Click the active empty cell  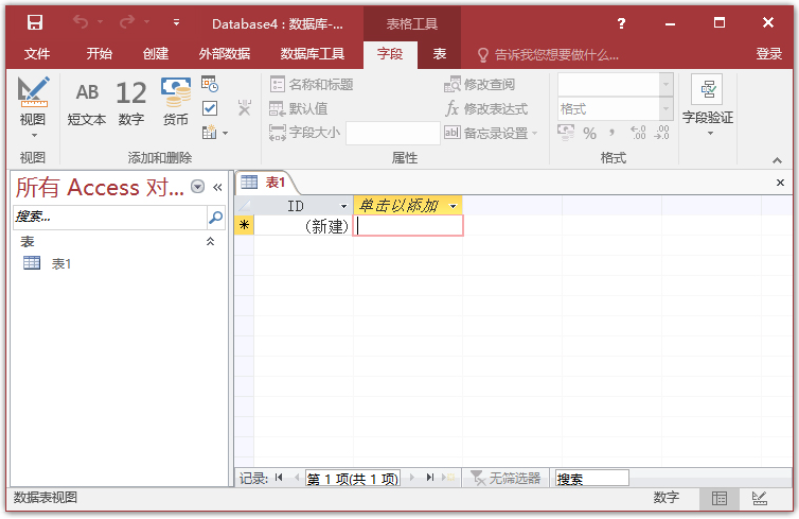[408, 226]
